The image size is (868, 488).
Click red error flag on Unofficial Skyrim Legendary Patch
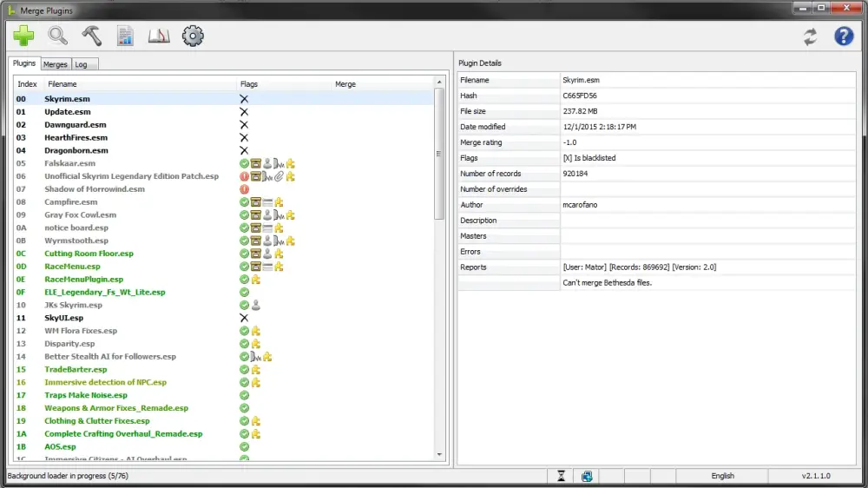click(x=244, y=176)
